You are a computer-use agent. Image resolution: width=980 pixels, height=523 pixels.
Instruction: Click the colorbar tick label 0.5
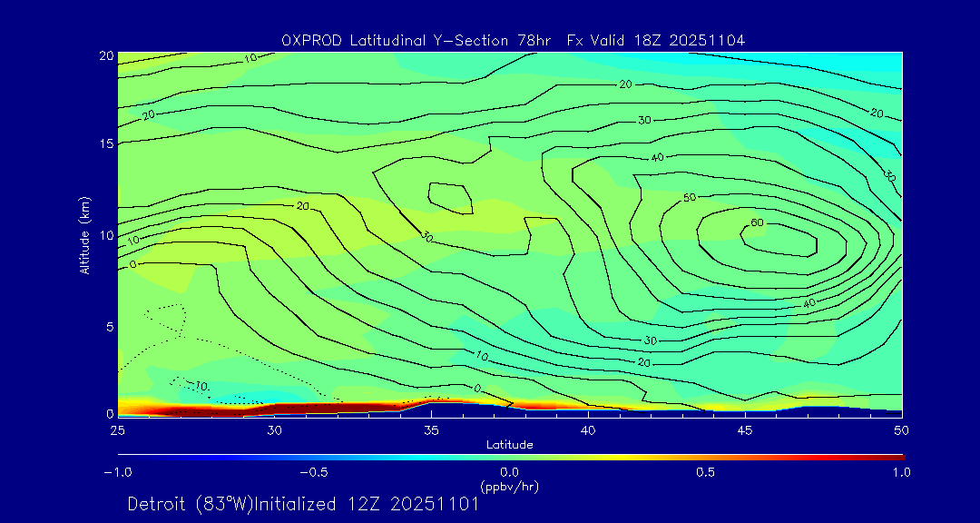click(x=705, y=472)
